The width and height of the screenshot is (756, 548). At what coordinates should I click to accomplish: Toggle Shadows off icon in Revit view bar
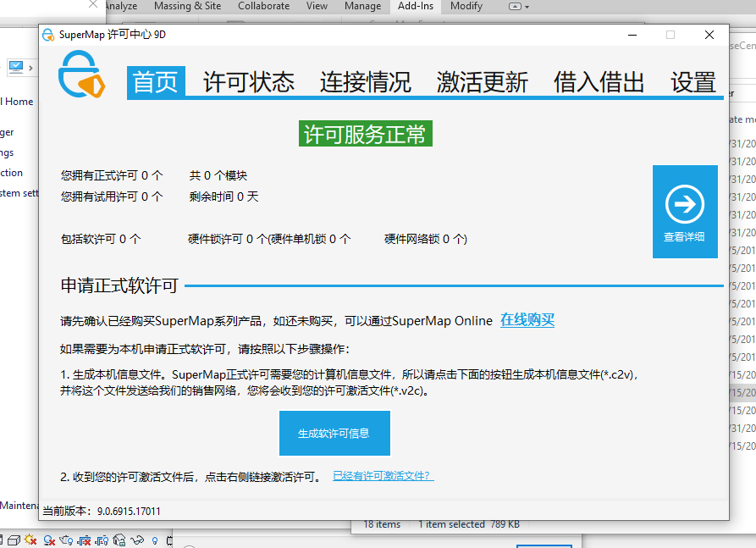pos(49,540)
